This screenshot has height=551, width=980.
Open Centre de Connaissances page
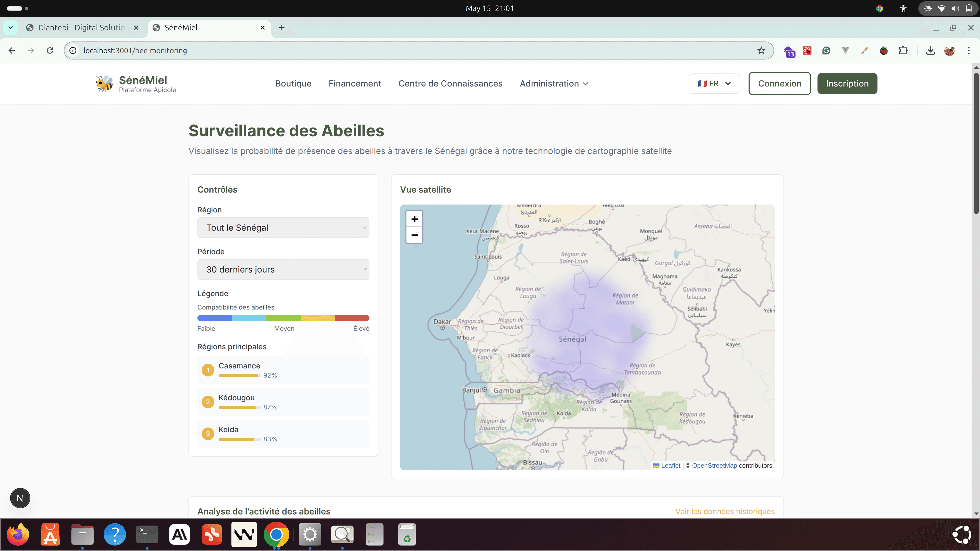[x=450, y=83]
